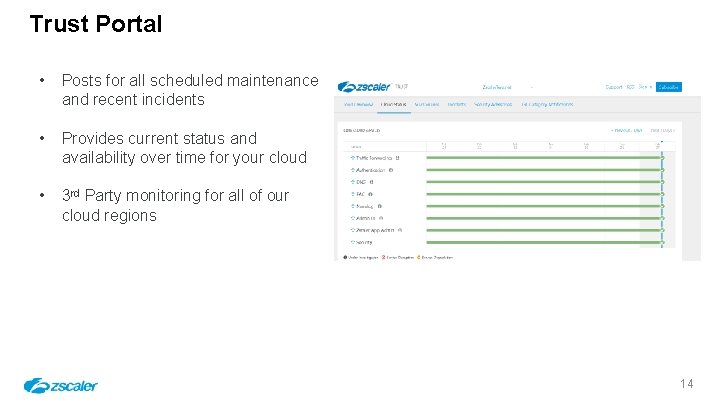This screenshot has height=405, width=720.
Task: Click the Security green status bar
Action: tap(544, 242)
